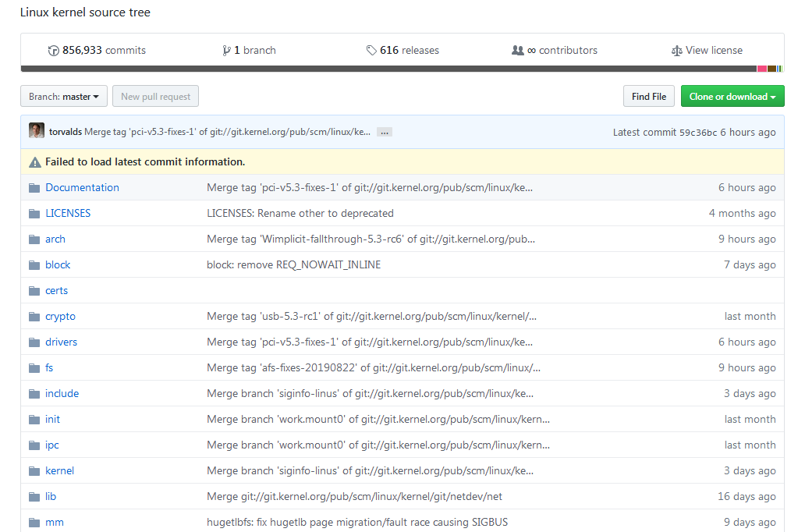Open the include directory link
Screen dimensions: 798x532
click(x=62, y=393)
